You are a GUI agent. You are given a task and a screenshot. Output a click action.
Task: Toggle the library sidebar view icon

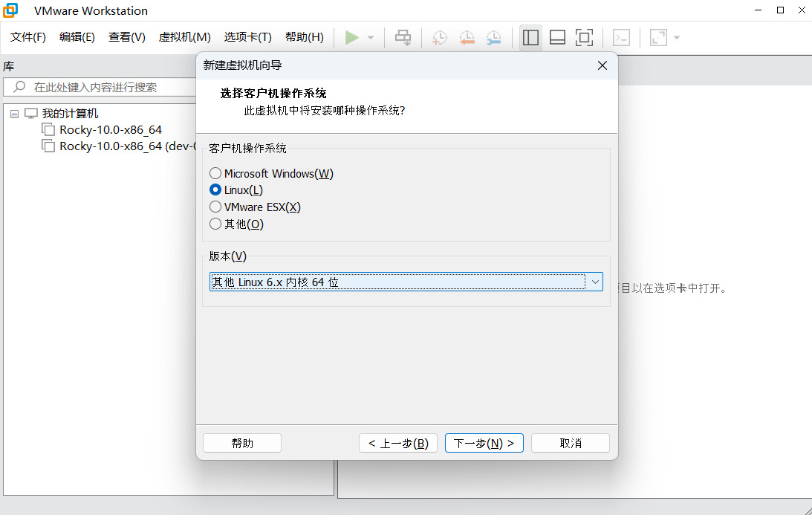coord(530,37)
